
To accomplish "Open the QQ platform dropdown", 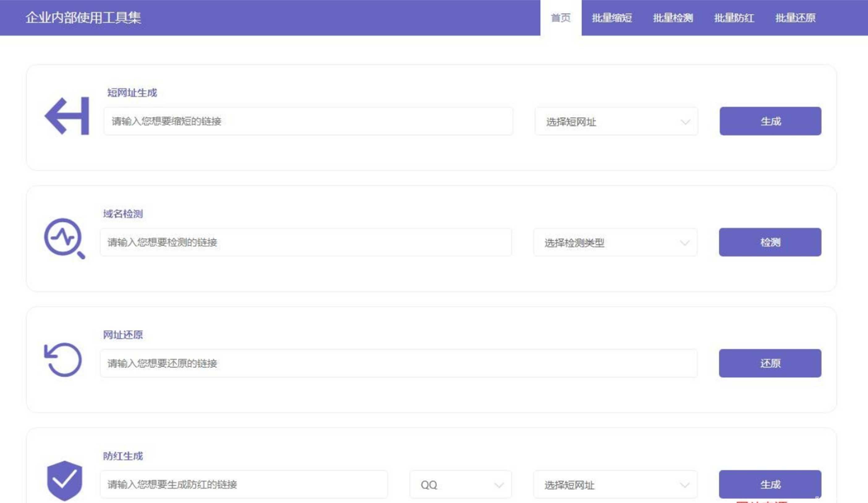I will pyautogui.click(x=461, y=485).
